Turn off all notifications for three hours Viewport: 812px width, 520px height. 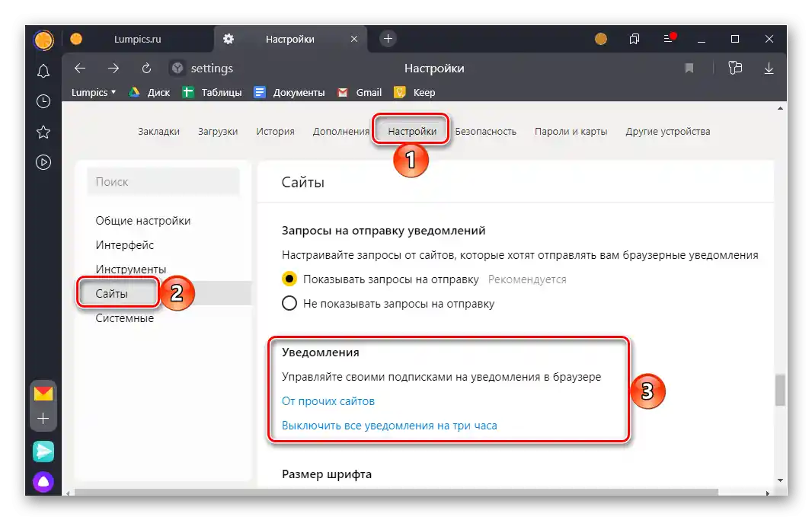point(391,426)
